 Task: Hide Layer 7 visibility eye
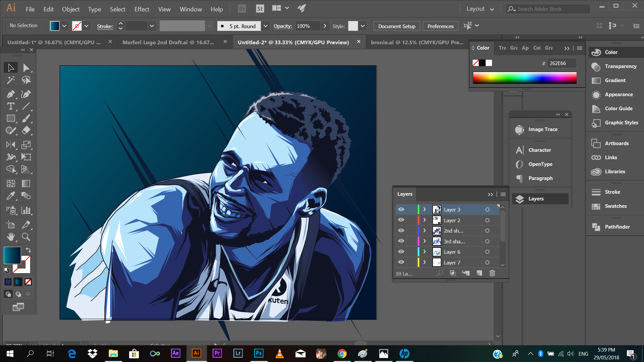(x=401, y=262)
